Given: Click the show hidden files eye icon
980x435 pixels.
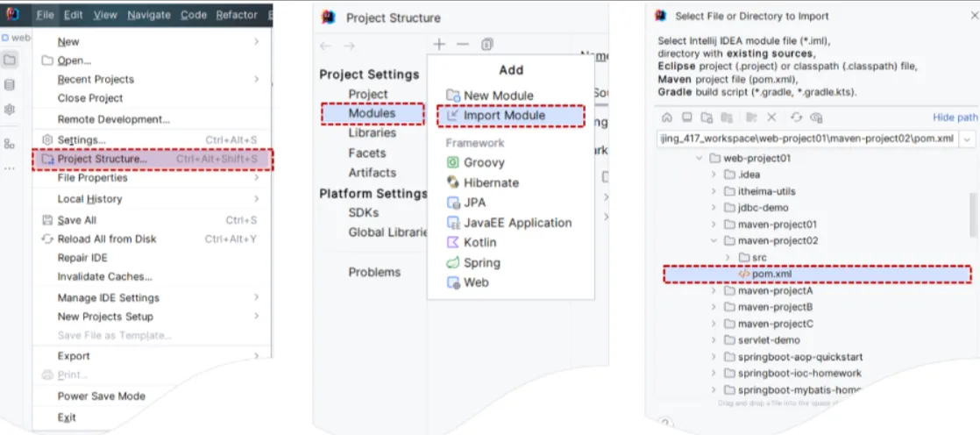Looking at the screenshot, I should (817, 118).
